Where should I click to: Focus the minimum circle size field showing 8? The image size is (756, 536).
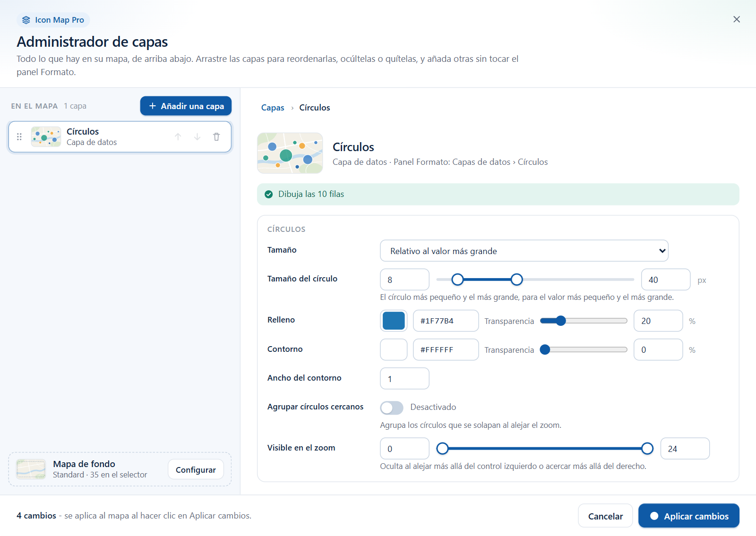(x=404, y=280)
